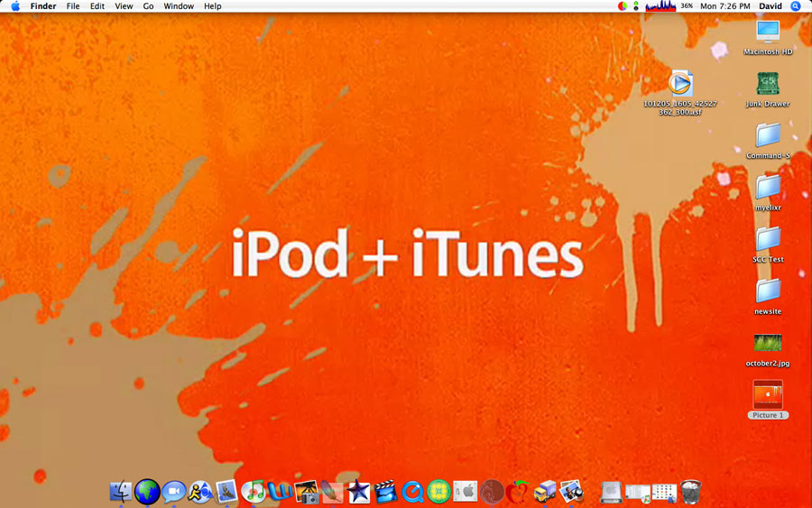Launch iPhoto from the Dock
Screen dimensions: 812x508
pos(306,492)
